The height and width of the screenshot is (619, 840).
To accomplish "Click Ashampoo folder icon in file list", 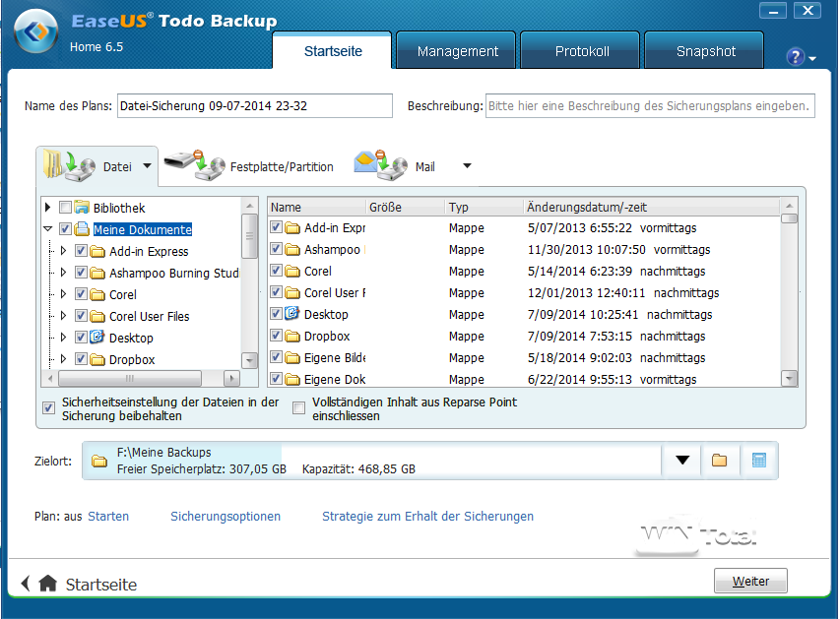I will tap(292, 249).
